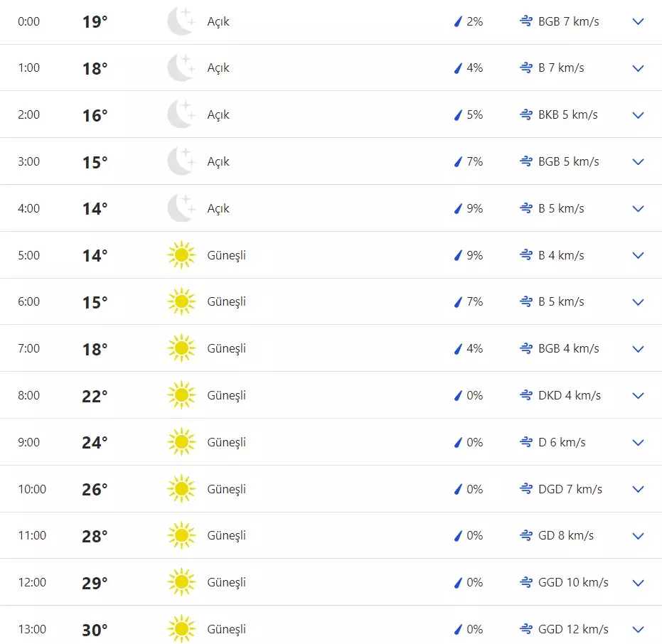662x644 pixels.
Task: Click the sun icon in the 5:00 row
Action: (181, 255)
